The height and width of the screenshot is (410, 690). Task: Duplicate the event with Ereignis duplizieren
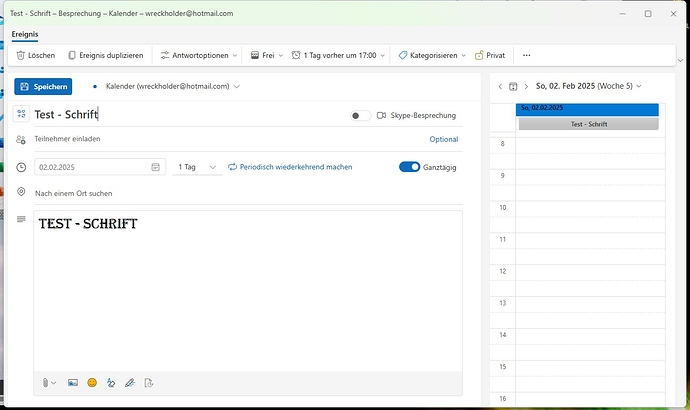(106, 55)
